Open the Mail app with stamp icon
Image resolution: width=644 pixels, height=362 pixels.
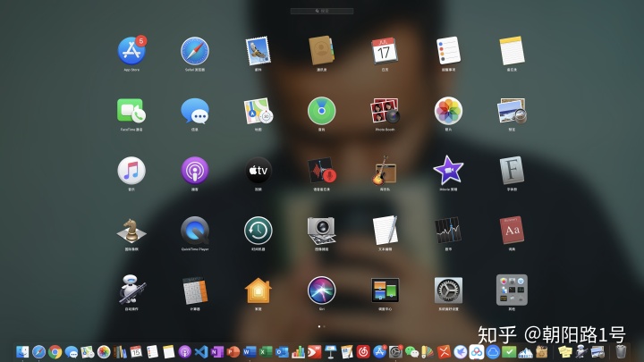click(x=258, y=51)
